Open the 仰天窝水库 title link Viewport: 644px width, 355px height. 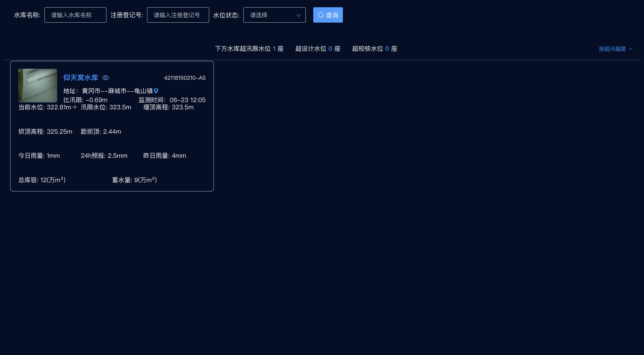[x=81, y=78]
